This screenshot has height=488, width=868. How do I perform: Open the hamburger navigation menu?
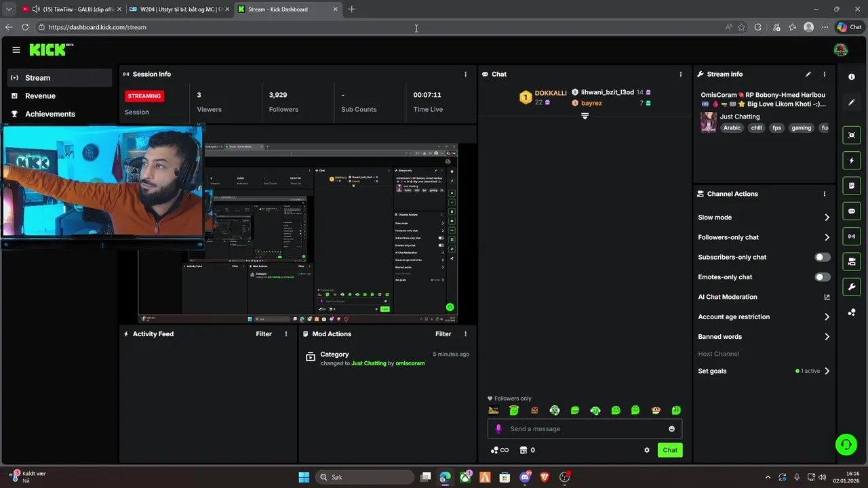point(16,49)
